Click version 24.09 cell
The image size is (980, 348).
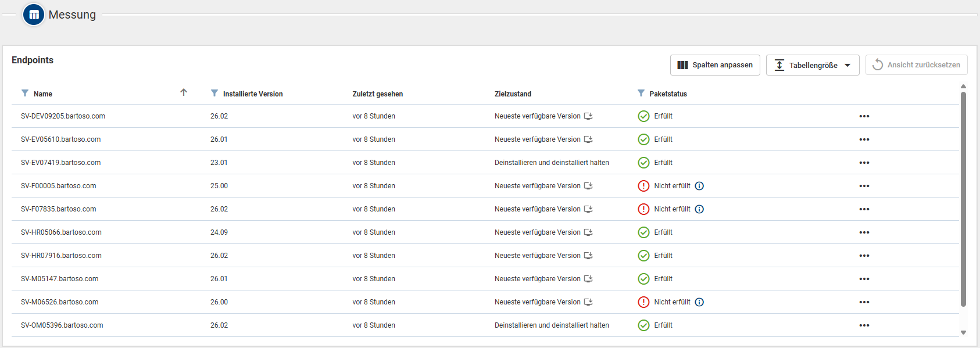(x=219, y=232)
